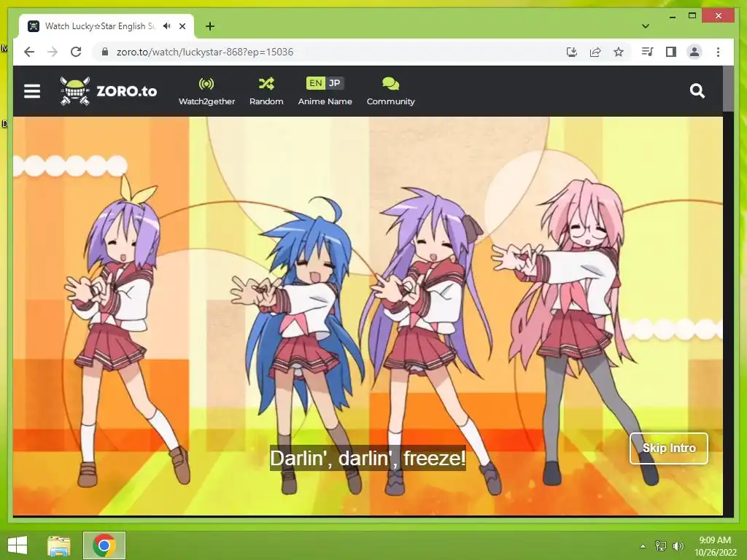Toggle the Chrome side panel

[x=671, y=52]
